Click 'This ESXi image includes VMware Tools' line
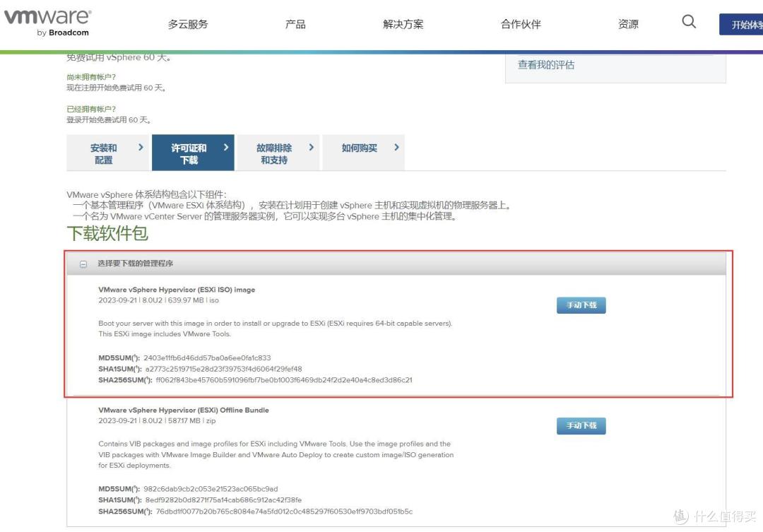 click(x=165, y=334)
